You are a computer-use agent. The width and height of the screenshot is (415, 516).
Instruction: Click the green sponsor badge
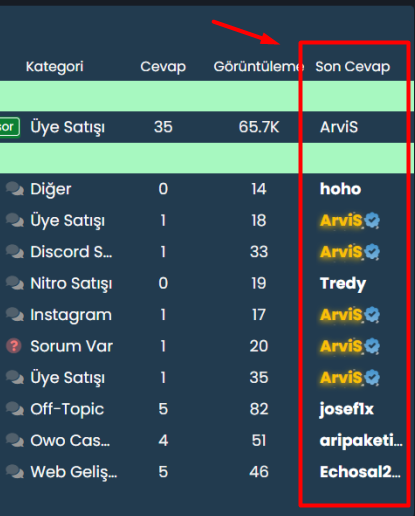click(x=10, y=127)
